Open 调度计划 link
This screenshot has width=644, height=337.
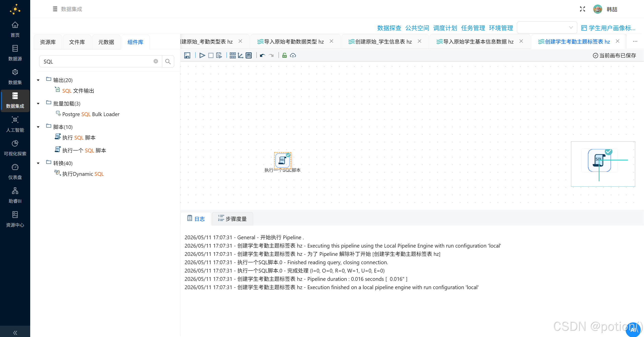(445, 28)
